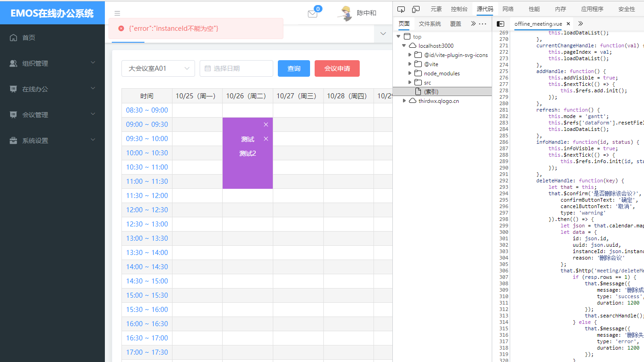Close the offline_meeting.vue file tab
This screenshot has width=644, height=362.
pyautogui.click(x=569, y=24)
